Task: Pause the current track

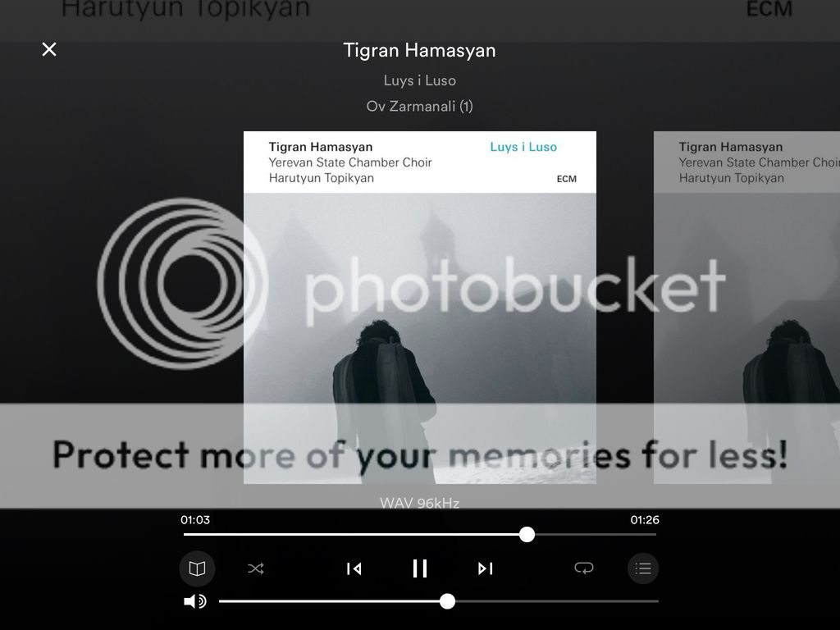Action: pyautogui.click(x=420, y=568)
